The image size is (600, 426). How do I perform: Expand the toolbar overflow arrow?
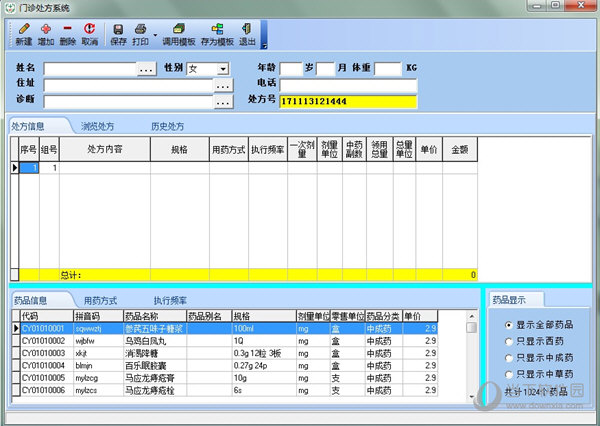click(264, 46)
